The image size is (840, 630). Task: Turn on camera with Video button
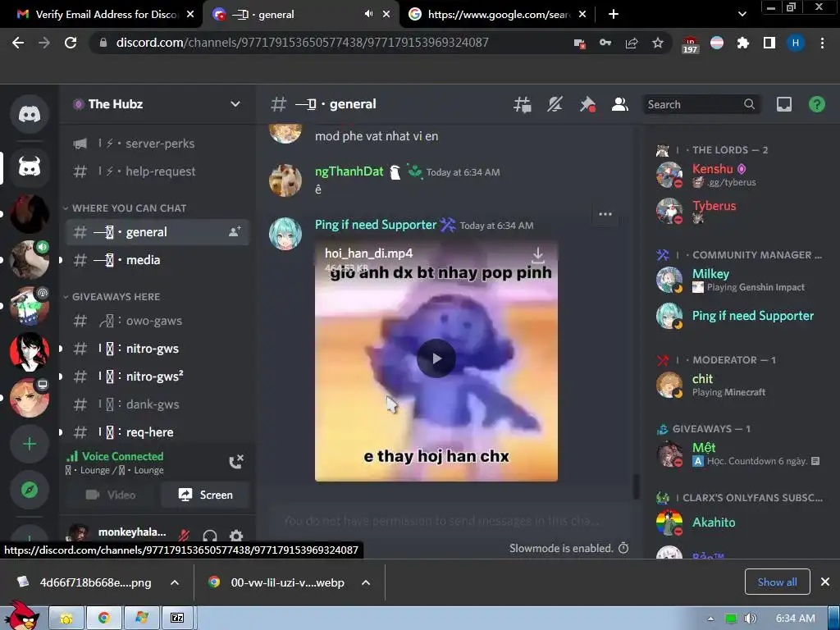click(111, 495)
